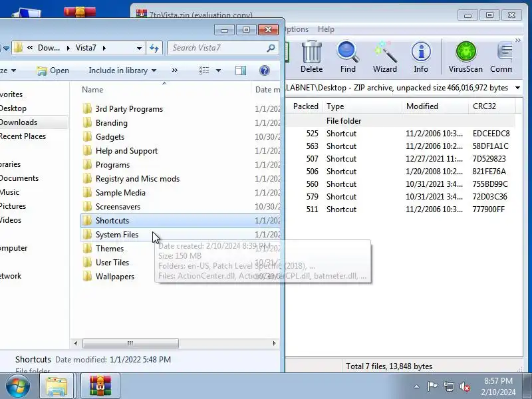This screenshot has height=399, width=532.
Task: Click the horizontal scrollbar thumb in Explorer
Action: pyautogui.click(x=130, y=343)
